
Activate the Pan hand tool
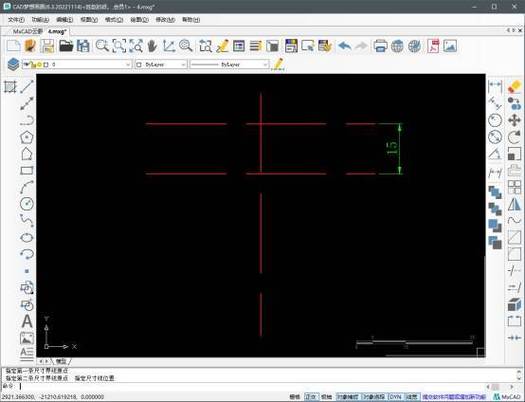tap(152, 46)
